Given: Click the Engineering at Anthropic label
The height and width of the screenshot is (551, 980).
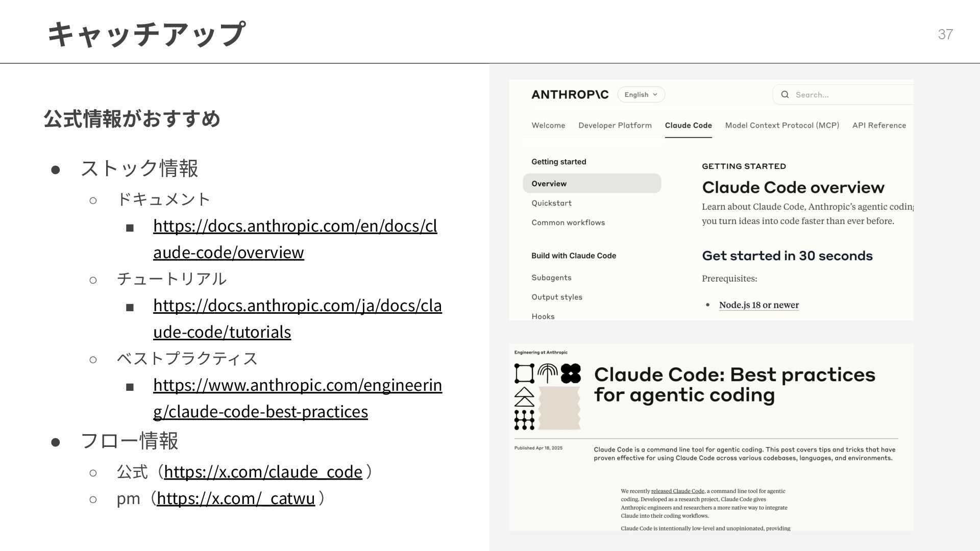Looking at the screenshot, I should (541, 353).
